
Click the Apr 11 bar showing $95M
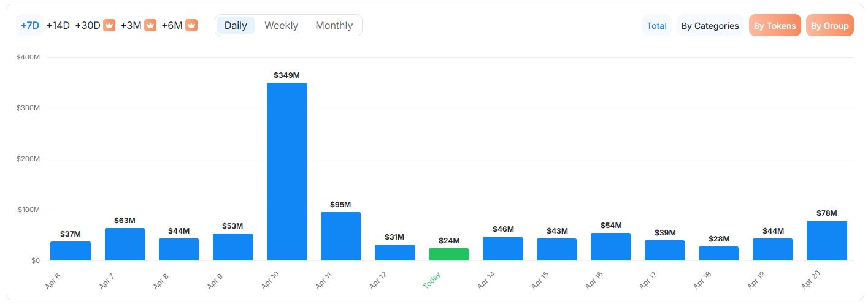tap(340, 237)
